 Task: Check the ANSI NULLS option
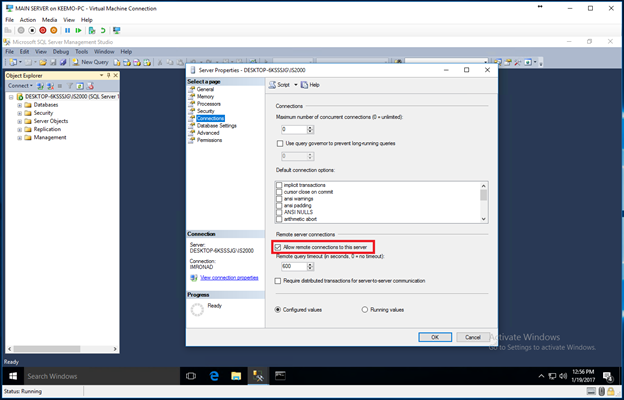click(x=279, y=212)
